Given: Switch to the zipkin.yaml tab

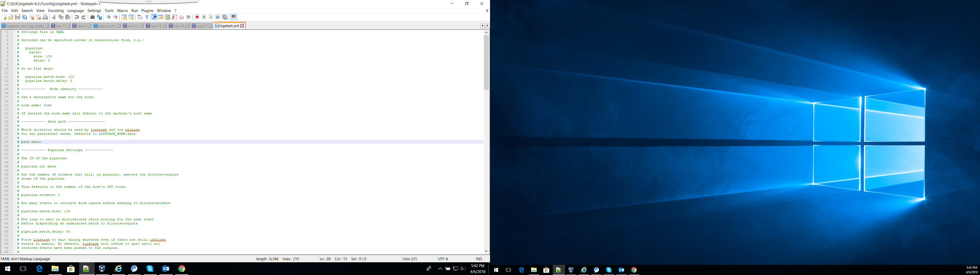Looking at the screenshot, I should coord(106,26).
